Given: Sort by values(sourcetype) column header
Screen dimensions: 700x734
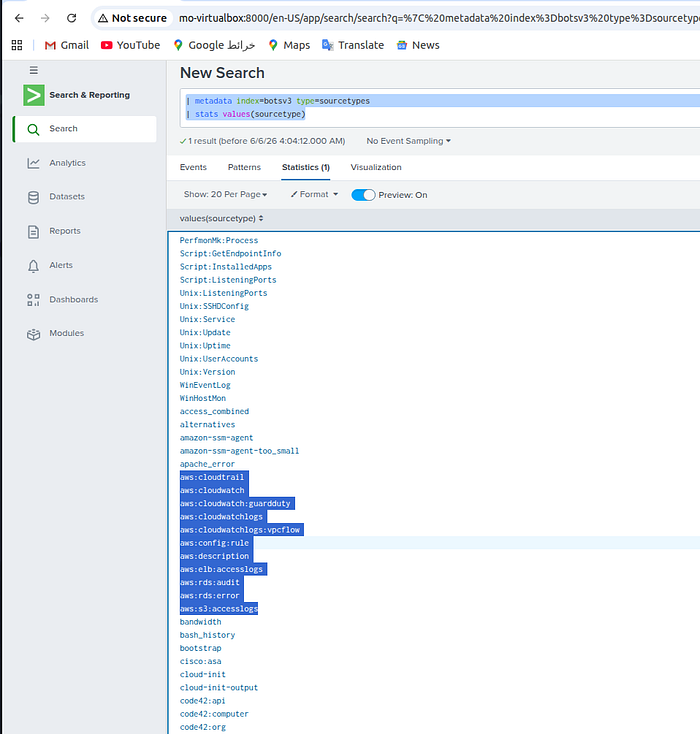Looking at the screenshot, I should [x=221, y=219].
